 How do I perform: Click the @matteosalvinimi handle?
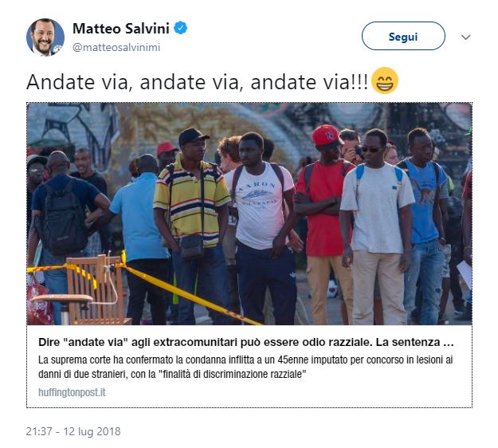[116, 47]
